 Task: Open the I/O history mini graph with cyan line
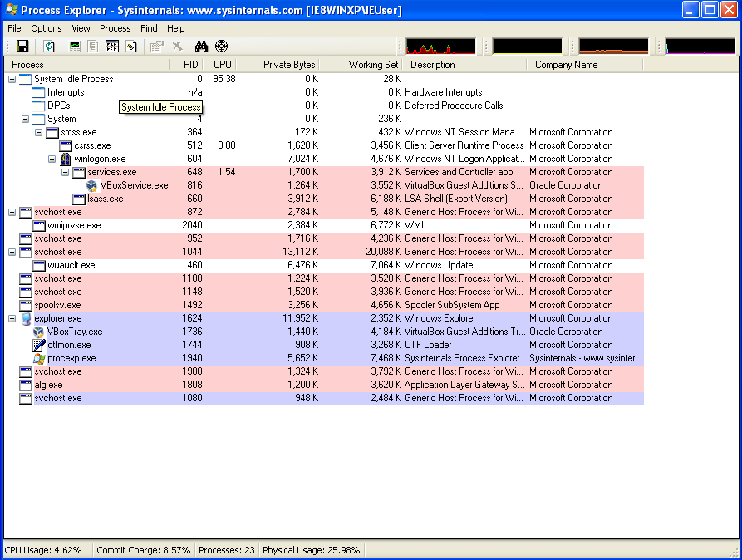coord(700,47)
